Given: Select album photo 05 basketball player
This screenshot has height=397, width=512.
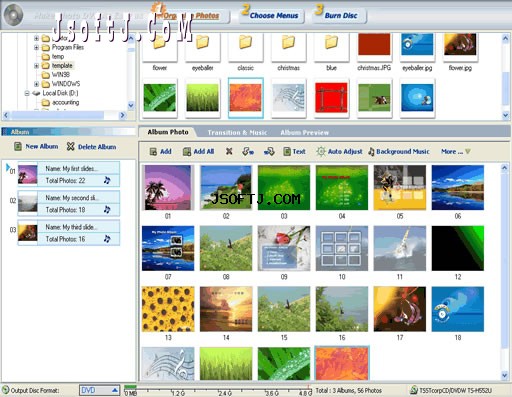Looking at the screenshot, I should pos(400,188).
